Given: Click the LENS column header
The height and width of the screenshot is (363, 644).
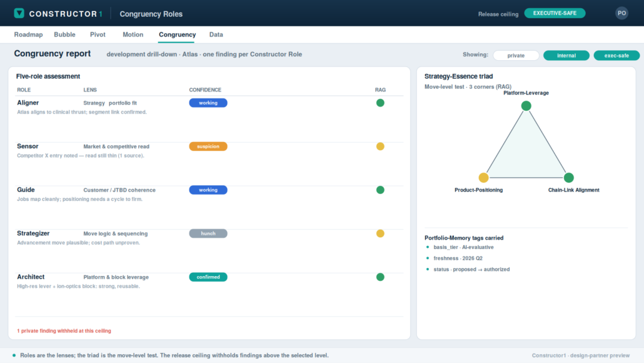Looking at the screenshot, I should coord(90,90).
